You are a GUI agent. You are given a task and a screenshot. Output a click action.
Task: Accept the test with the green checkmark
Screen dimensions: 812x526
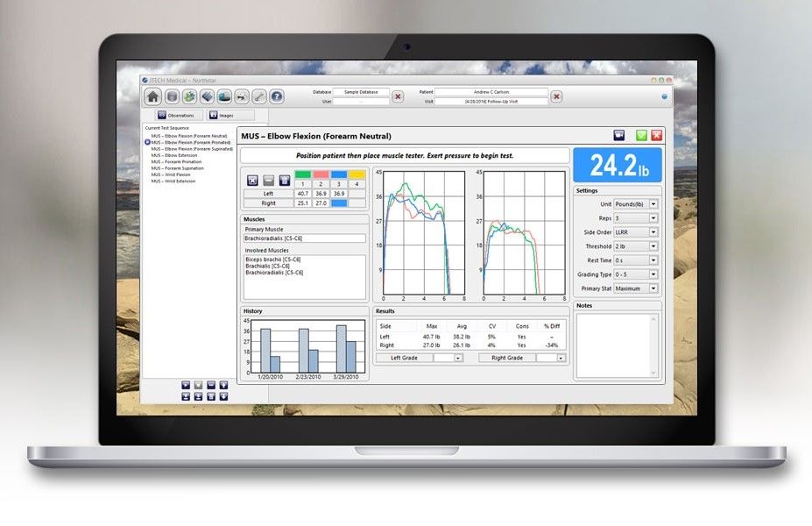point(642,136)
